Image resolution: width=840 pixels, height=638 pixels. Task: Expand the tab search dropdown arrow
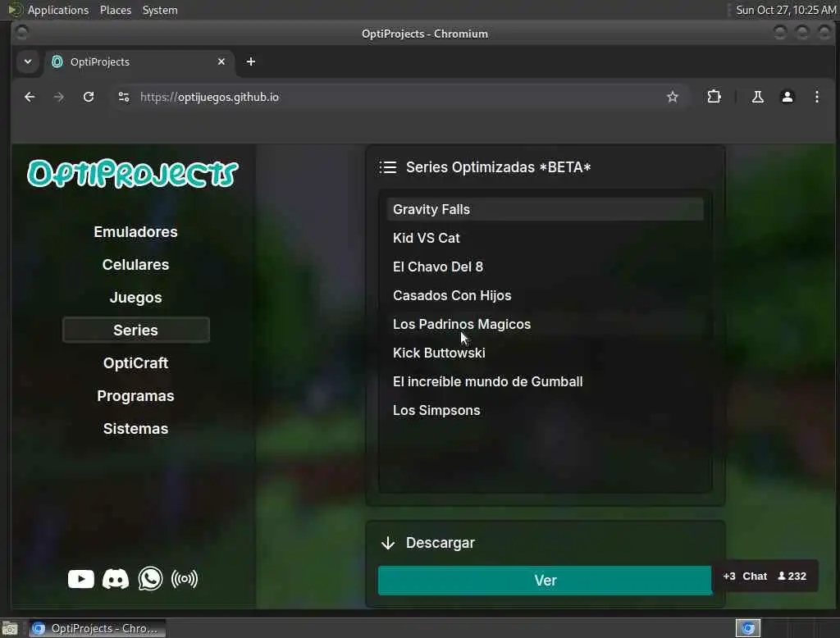point(28,62)
